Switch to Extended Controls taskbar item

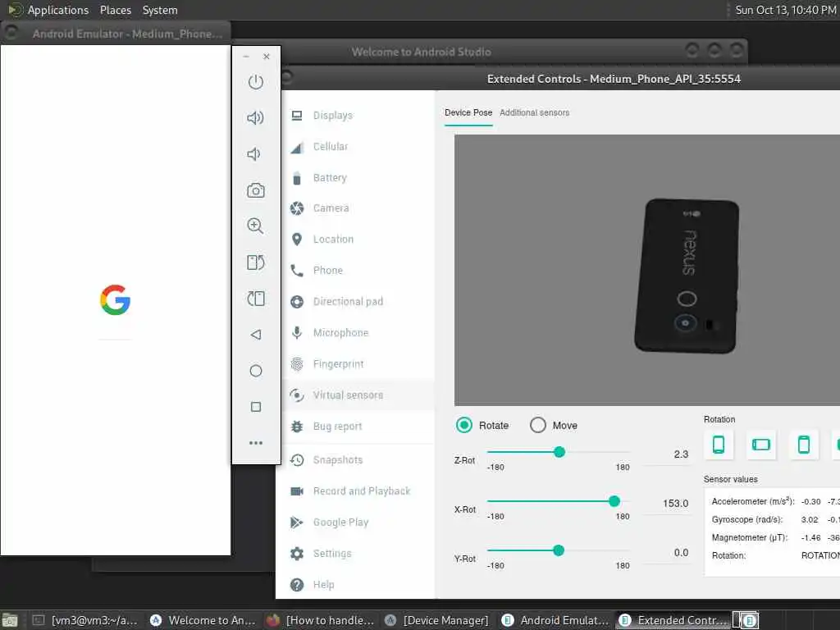(x=673, y=620)
